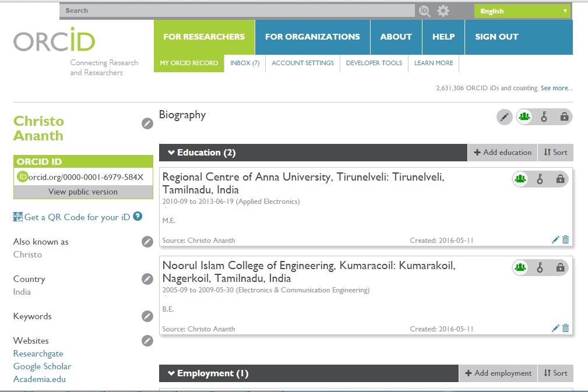This screenshot has height=392, width=588.
Task: Open the Google Scholar website link
Action: click(42, 366)
